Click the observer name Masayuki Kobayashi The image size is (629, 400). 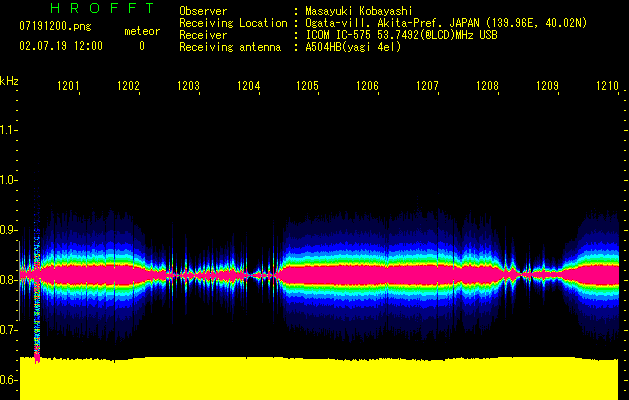click(x=359, y=11)
